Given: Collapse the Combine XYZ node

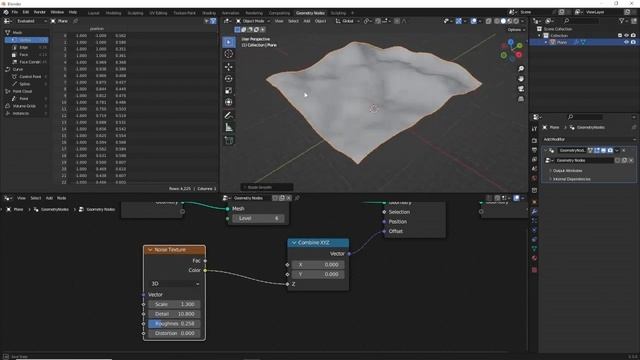Looking at the screenshot, I should point(294,243).
